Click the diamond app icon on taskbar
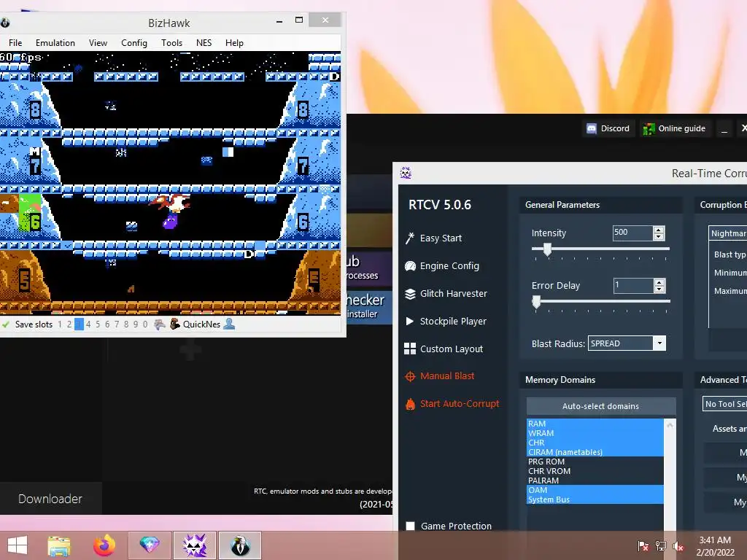The image size is (747, 560). pos(149,545)
